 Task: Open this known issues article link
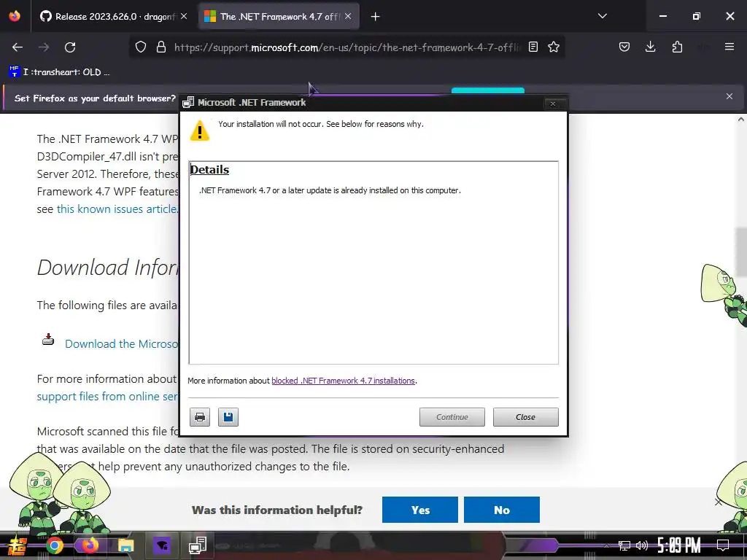pyautogui.click(x=117, y=209)
